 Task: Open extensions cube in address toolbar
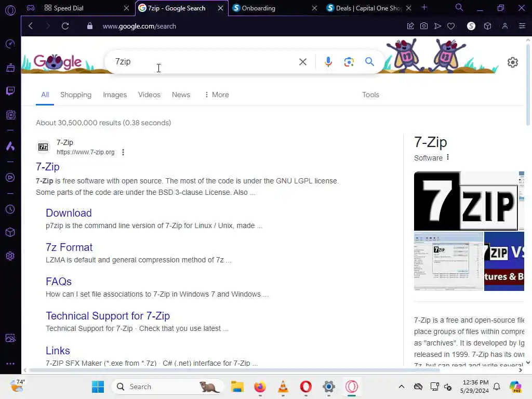click(487, 26)
